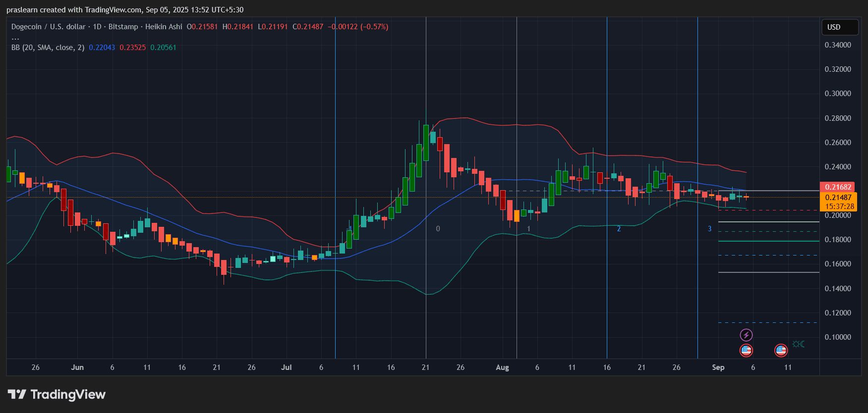868x413 pixels.
Task: Click the red 0.21682 price label
Action: coord(837,187)
